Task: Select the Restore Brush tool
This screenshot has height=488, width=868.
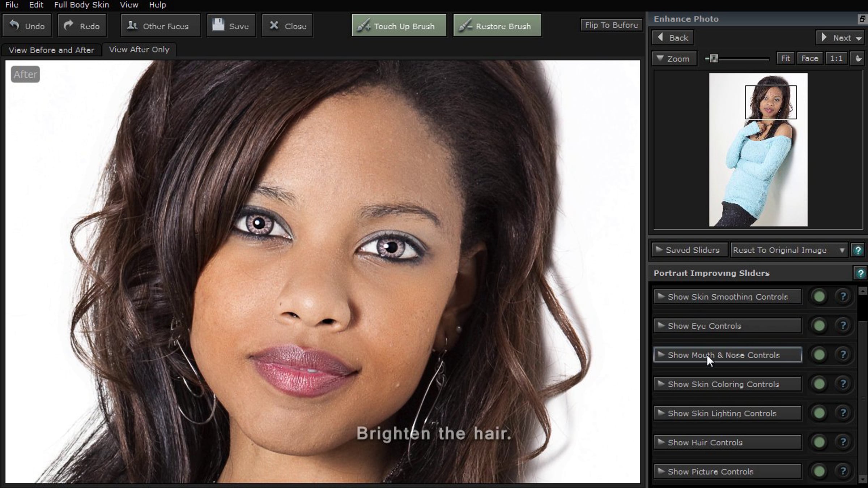Action: point(497,26)
